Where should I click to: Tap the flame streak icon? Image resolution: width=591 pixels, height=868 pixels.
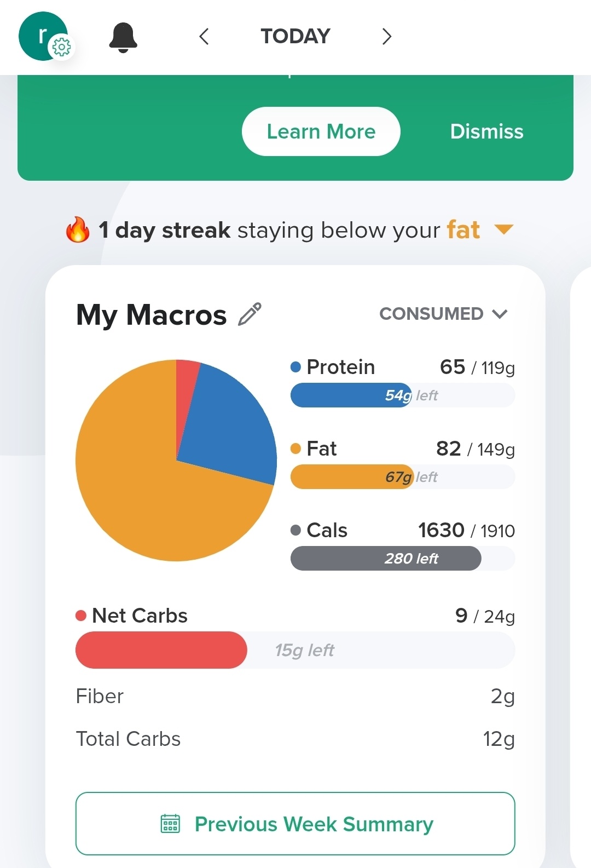coord(78,229)
